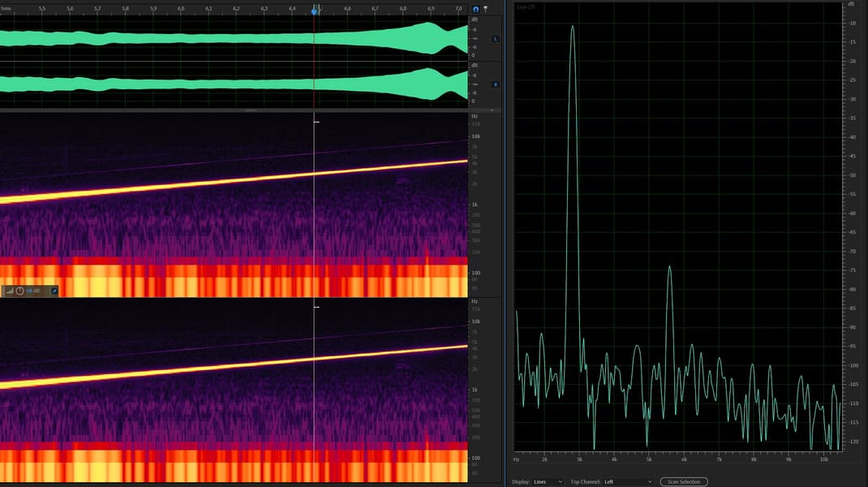The height and width of the screenshot is (487, 868).
Task: Click the 10k label on the top spectrogram frequency scale
Action: pyautogui.click(x=475, y=136)
